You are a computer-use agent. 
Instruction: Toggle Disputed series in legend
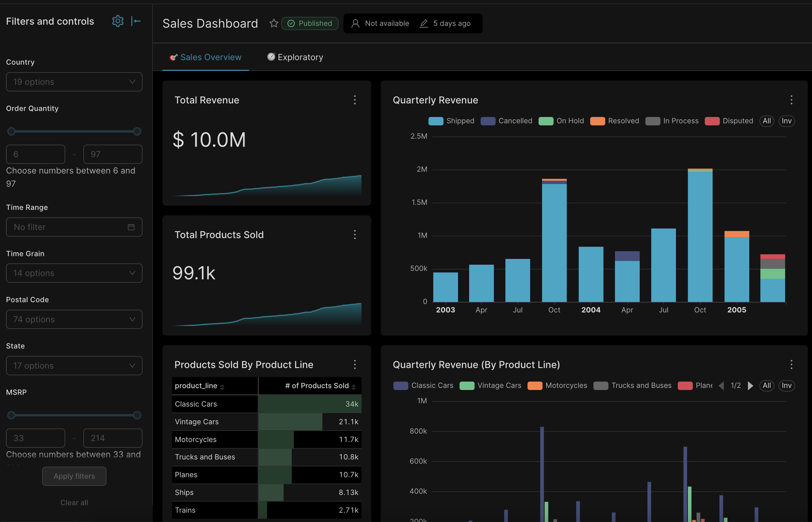(729, 121)
